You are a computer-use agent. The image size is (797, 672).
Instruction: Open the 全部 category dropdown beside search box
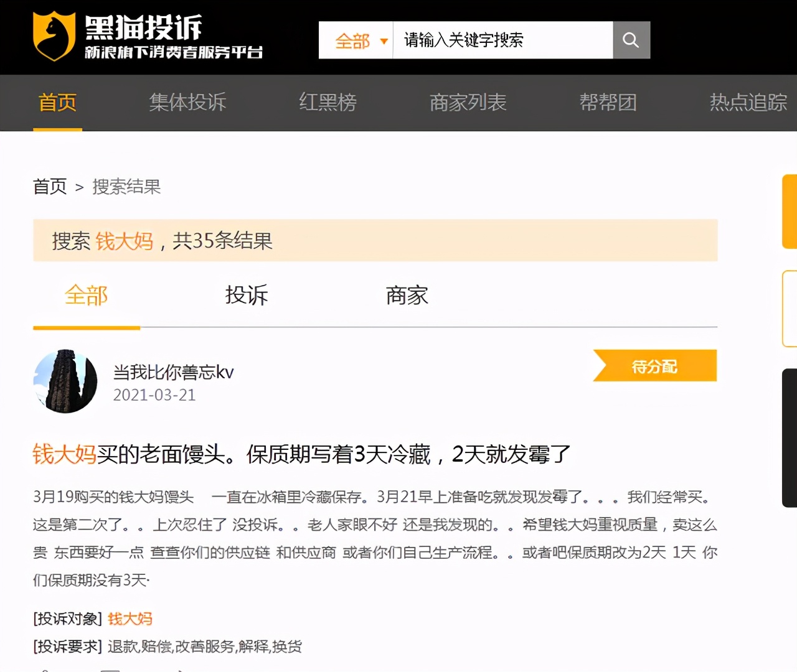(x=356, y=40)
